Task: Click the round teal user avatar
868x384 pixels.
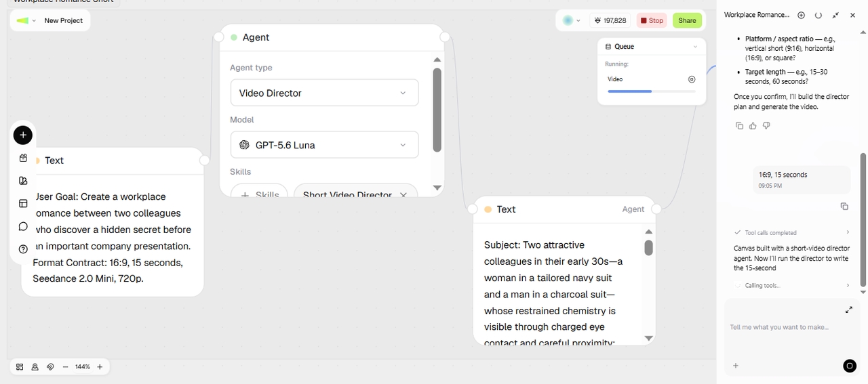Action: pyautogui.click(x=568, y=21)
